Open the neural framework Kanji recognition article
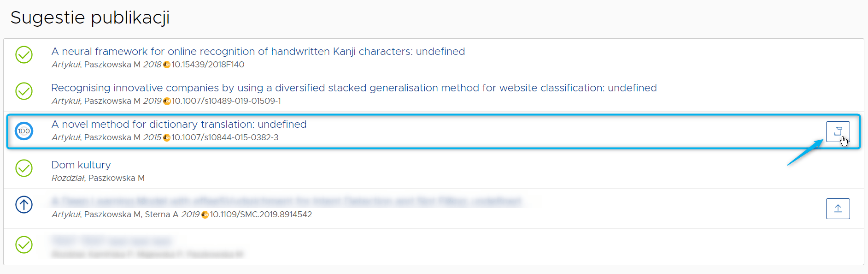Image resolution: width=868 pixels, height=274 pixels. point(258,51)
